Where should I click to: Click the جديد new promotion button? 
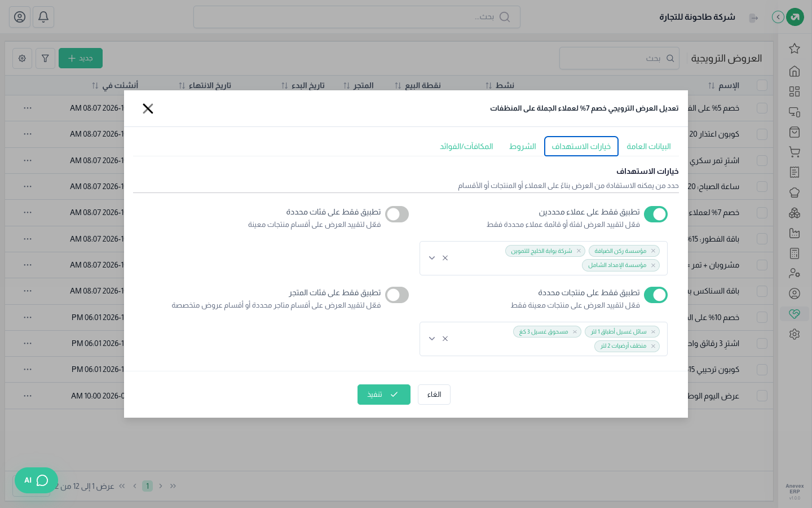coord(81,58)
